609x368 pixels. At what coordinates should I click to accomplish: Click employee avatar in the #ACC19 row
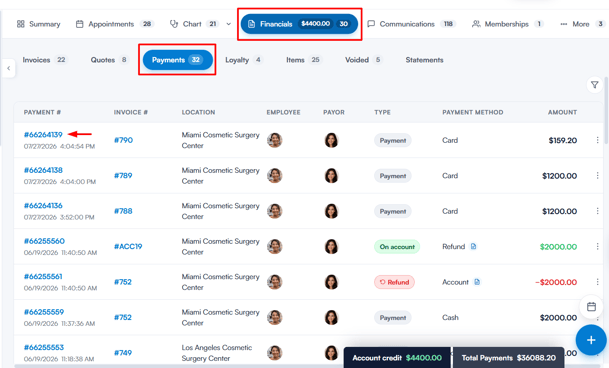275,246
